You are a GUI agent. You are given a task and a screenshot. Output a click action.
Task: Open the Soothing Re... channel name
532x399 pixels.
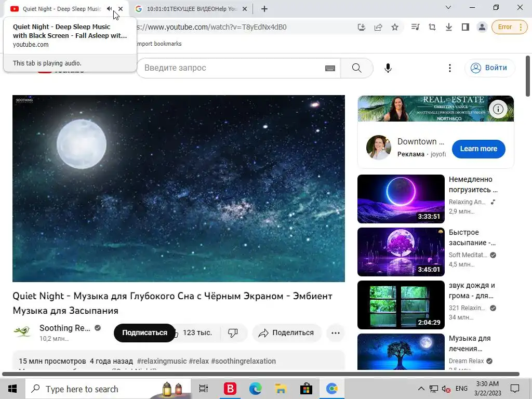(x=65, y=328)
